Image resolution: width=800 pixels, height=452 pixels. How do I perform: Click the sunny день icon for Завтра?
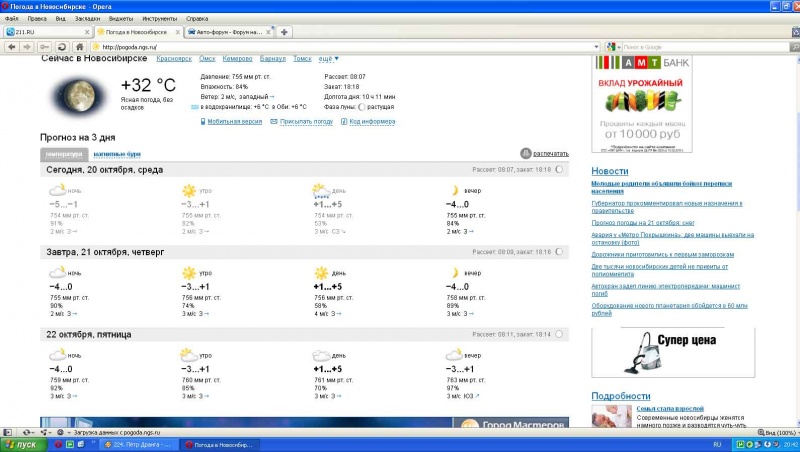coord(321,273)
